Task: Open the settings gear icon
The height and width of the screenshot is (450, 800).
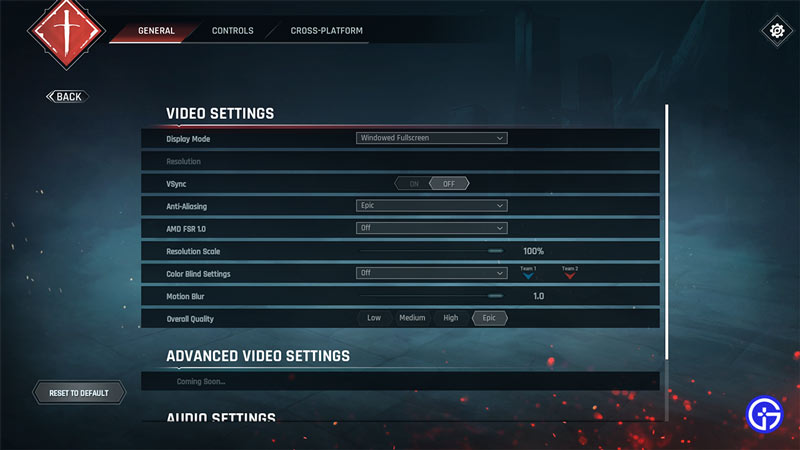Action: 776,31
